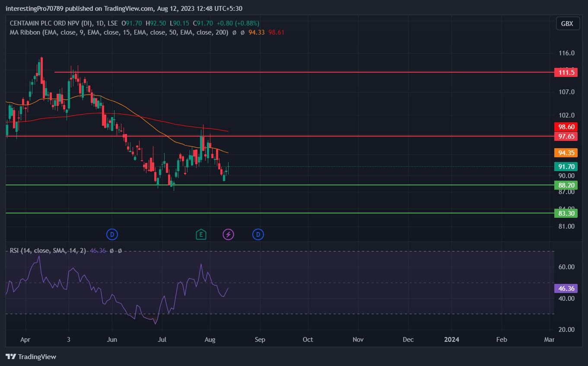Click the publisher header text interestingPro70789
588x366 pixels.
(34, 9)
